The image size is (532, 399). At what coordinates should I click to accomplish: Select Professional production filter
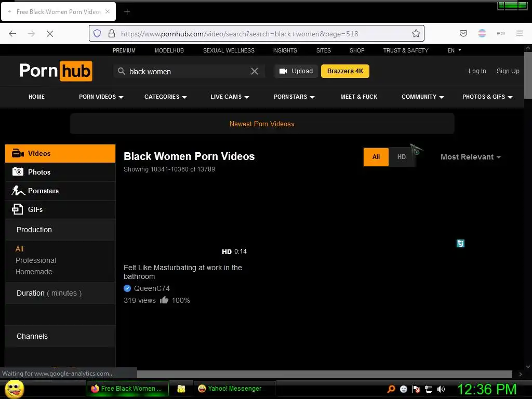coord(36,260)
